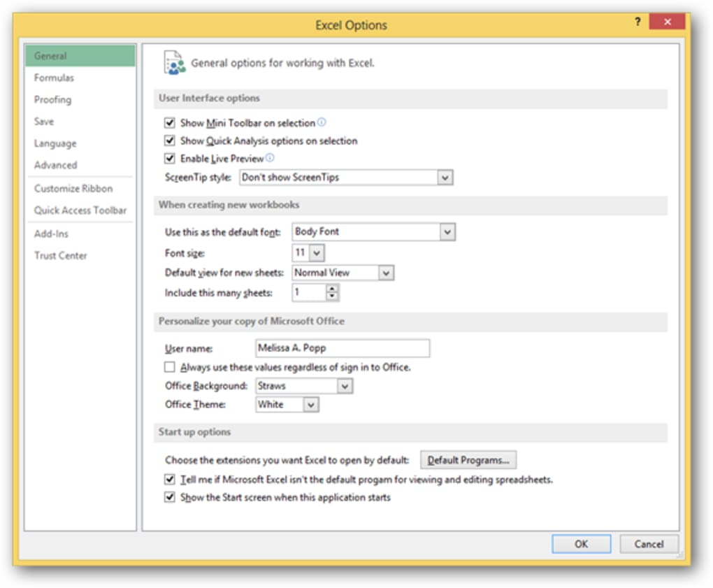
Task: Open the default font dropdown showing Body Font
Action: 447,232
